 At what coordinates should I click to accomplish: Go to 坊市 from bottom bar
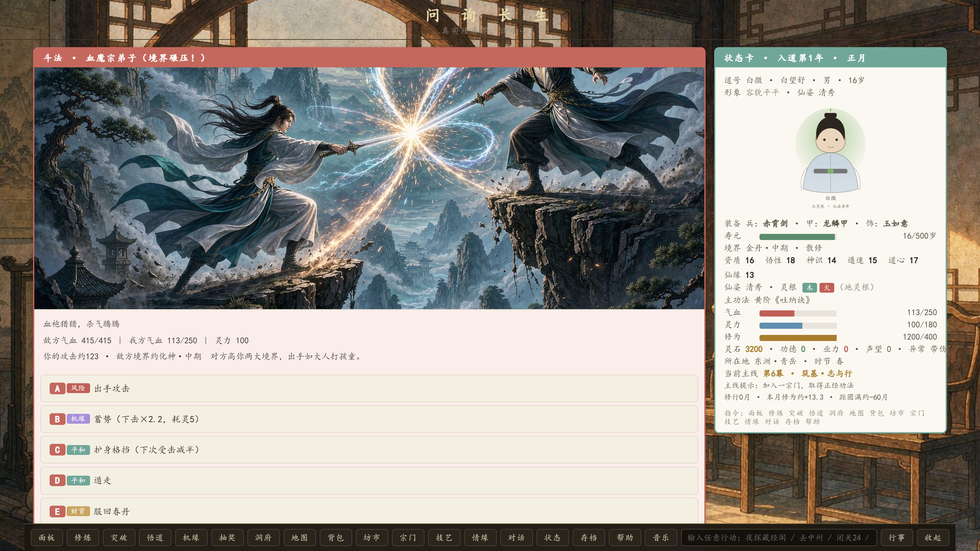pos(372,537)
